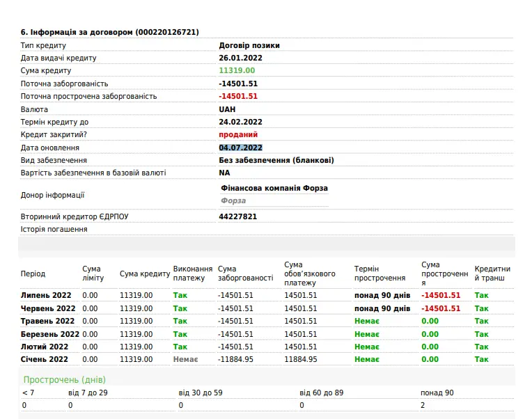
Task: Select the 'Січень 2022' period row
Action: click(45, 359)
